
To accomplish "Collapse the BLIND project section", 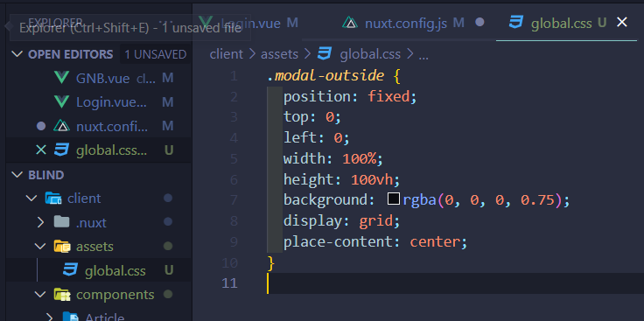I will [17, 175].
